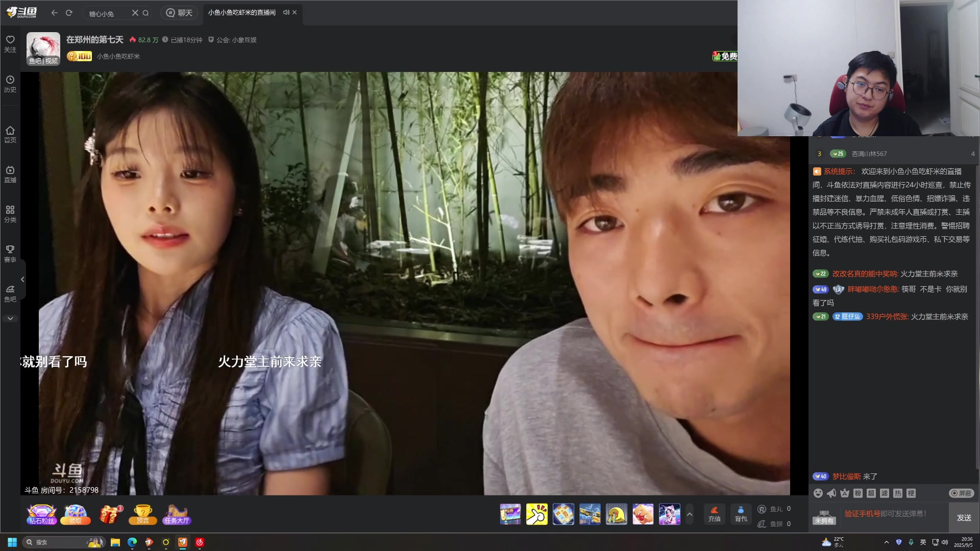Go back with the back arrow
This screenshot has width=980, height=551.
(55, 13)
